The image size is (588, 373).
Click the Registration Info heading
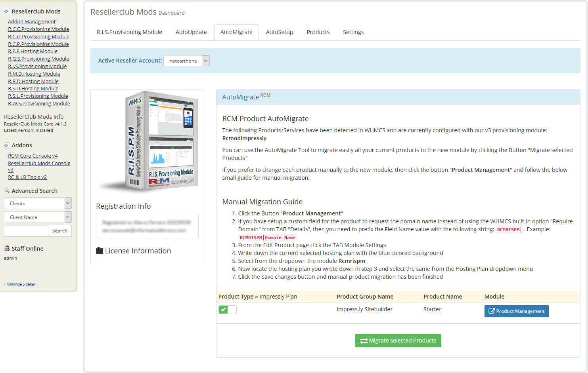click(123, 206)
